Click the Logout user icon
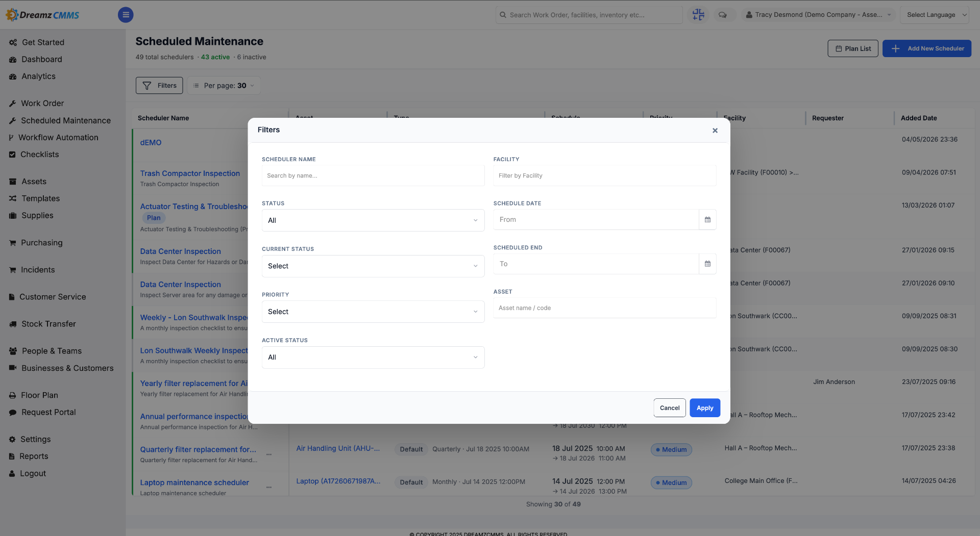This screenshot has width=980, height=536. (12, 474)
